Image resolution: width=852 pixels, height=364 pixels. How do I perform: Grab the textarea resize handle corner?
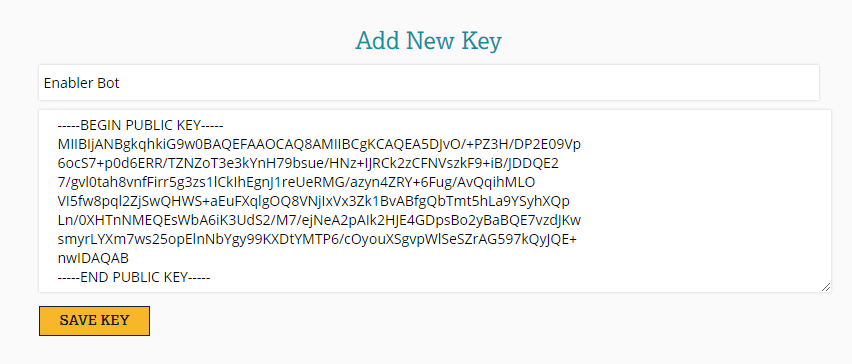point(825,286)
